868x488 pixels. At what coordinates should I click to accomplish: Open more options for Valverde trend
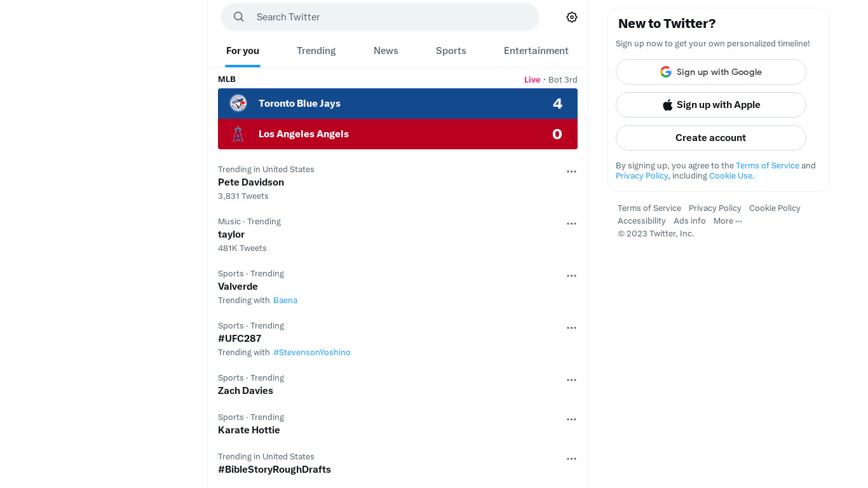click(572, 276)
